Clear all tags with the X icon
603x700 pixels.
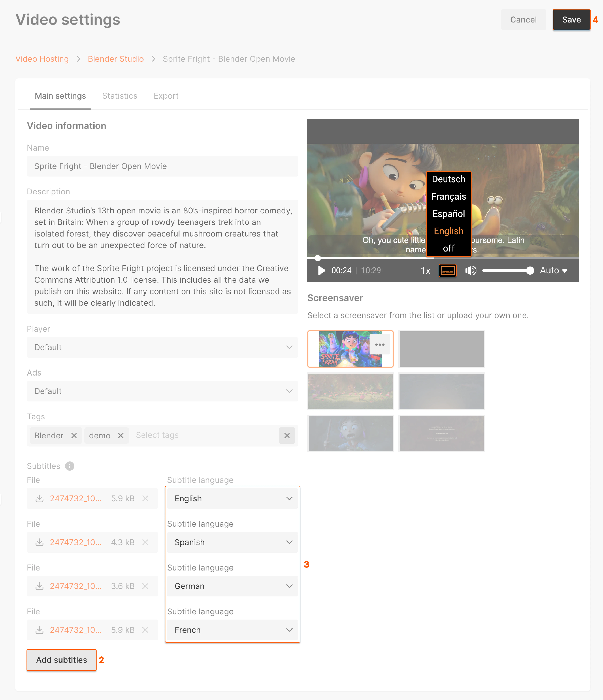[x=287, y=436]
